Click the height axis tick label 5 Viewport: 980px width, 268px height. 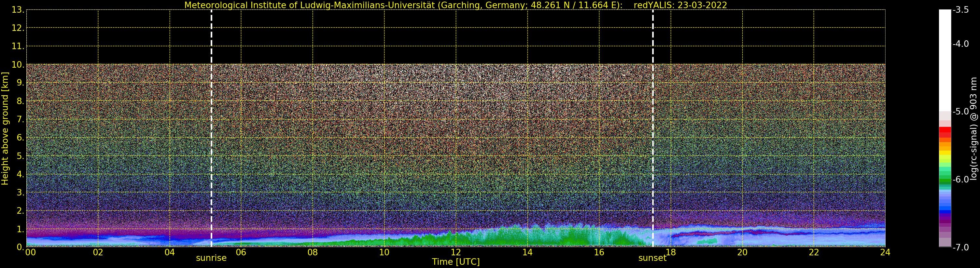click(x=20, y=156)
